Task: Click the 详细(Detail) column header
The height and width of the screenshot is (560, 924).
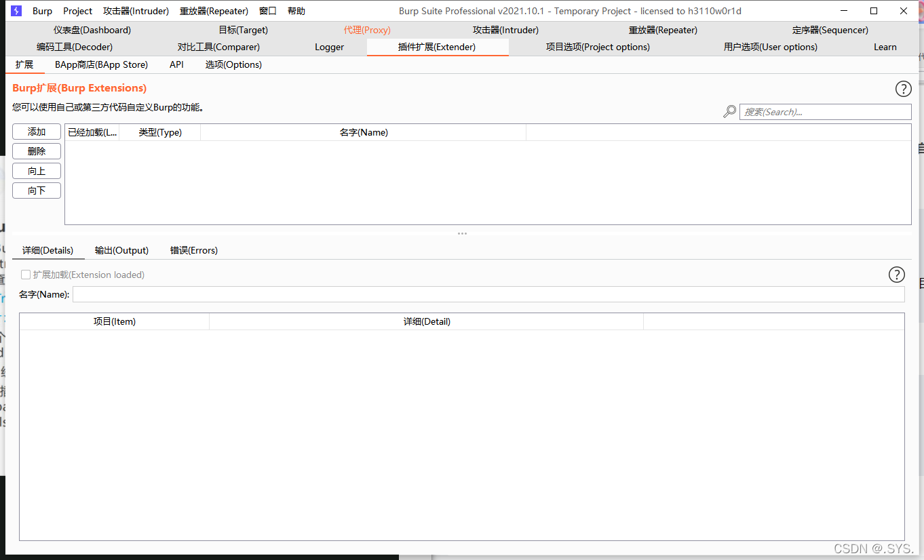Action: (427, 321)
